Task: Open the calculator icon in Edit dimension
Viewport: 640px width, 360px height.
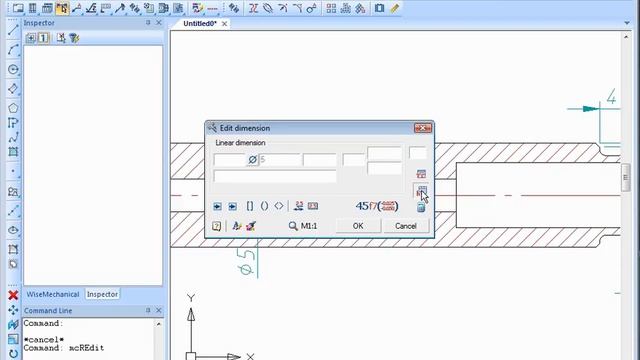Action: click(421, 207)
